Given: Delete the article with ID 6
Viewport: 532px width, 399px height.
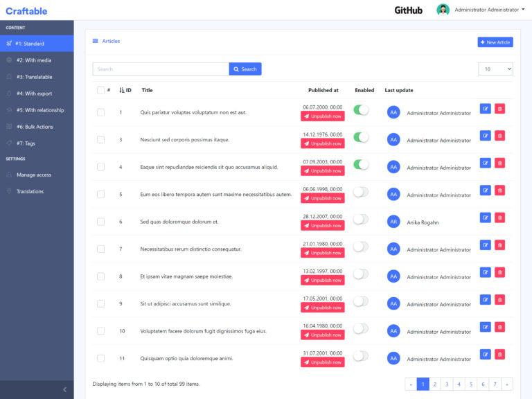Looking at the screenshot, I should (499, 218).
